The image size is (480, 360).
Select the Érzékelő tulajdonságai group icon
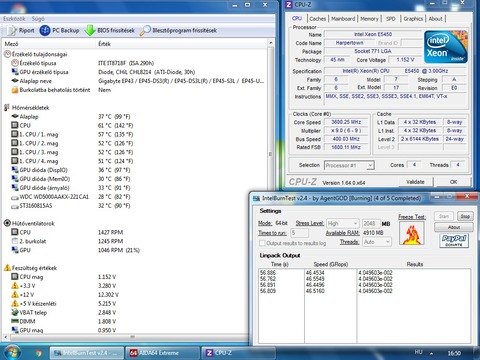pyautogui.click(x=7, y=54)
